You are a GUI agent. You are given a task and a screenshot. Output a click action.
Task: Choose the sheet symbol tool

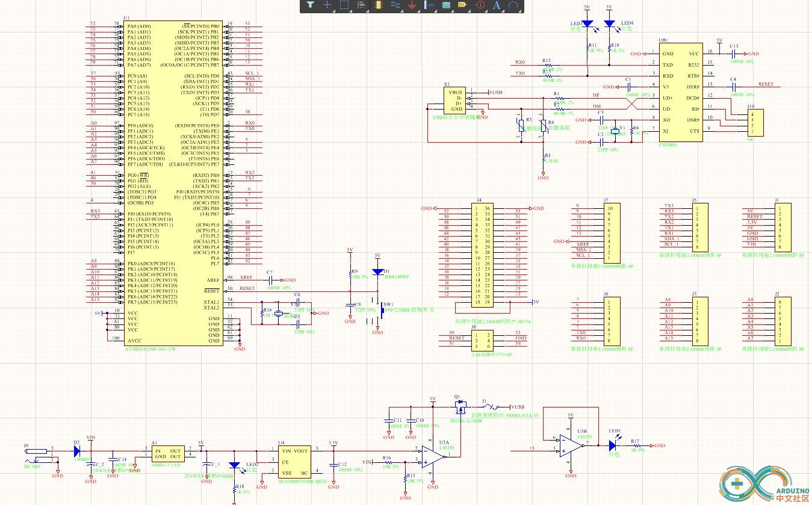click(x=446, y=5)
